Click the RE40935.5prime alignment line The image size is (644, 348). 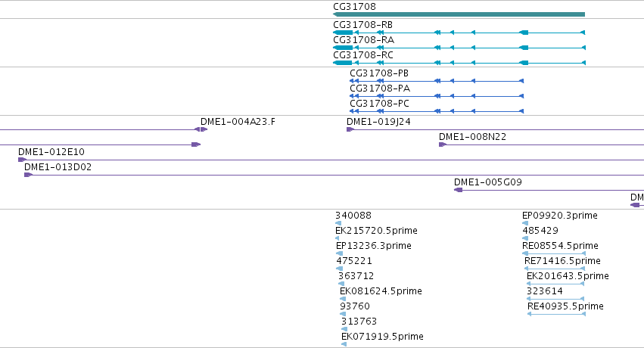tap(556, 315)
